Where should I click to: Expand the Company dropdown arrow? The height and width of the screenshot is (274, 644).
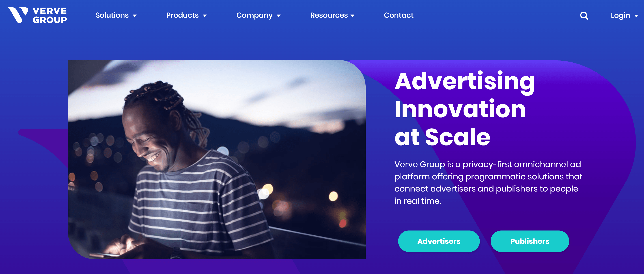[279, 16]
